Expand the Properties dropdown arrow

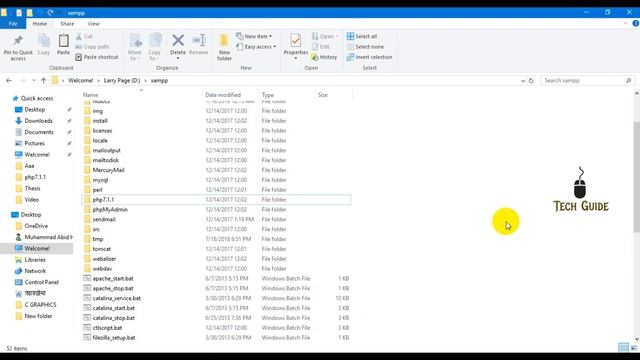click(x=296, y=58)
